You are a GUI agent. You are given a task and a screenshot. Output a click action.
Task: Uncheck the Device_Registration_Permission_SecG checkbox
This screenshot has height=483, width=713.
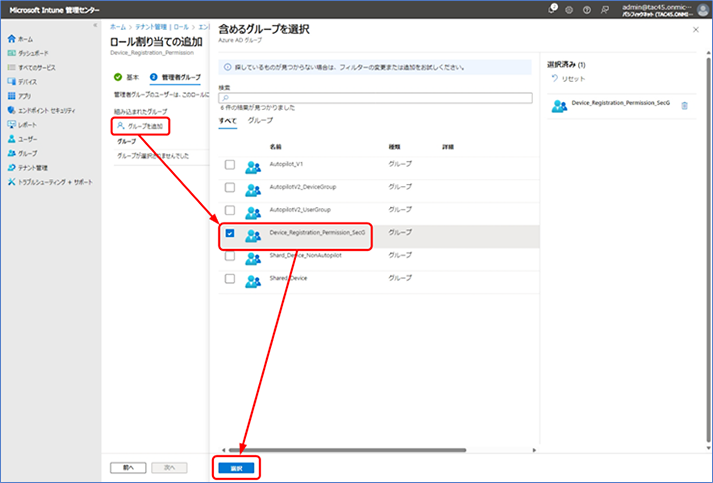tap(230, 233)
